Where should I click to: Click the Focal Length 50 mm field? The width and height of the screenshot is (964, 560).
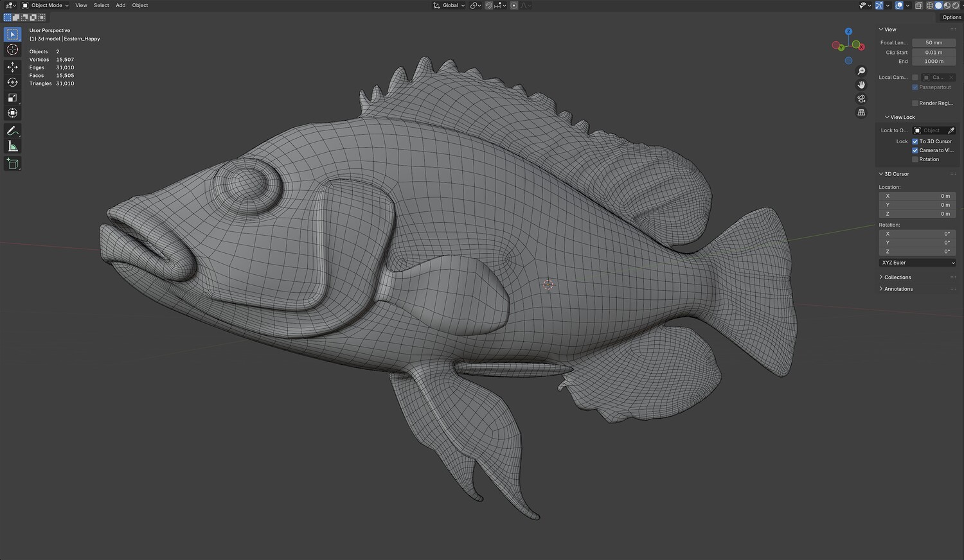[x=934, y=42]
